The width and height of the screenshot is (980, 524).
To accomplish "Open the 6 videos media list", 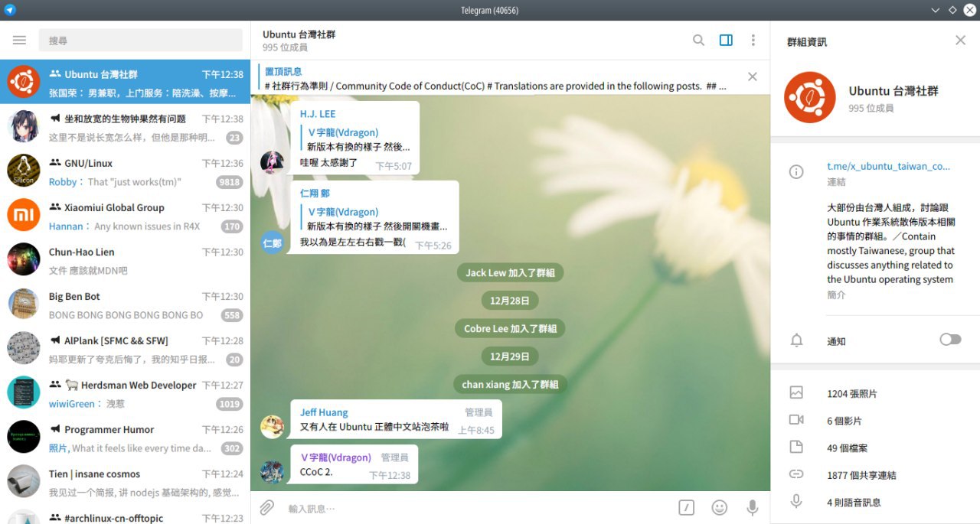I will 875,421.
